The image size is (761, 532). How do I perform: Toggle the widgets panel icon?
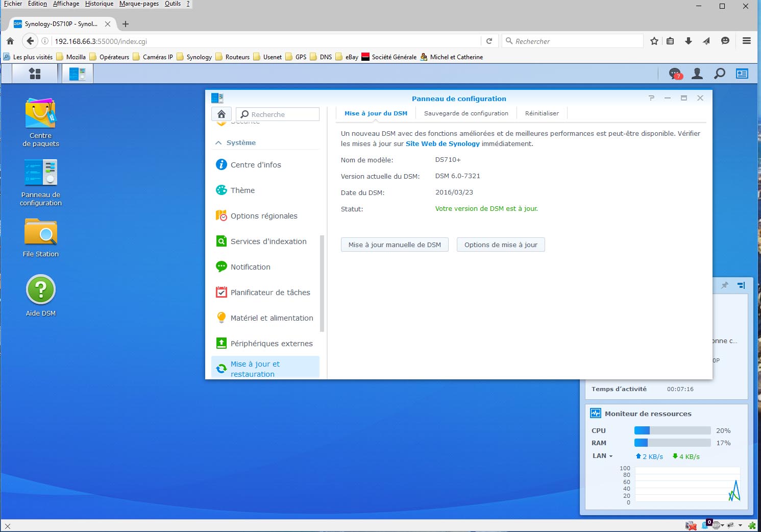[x=742, y=74]
